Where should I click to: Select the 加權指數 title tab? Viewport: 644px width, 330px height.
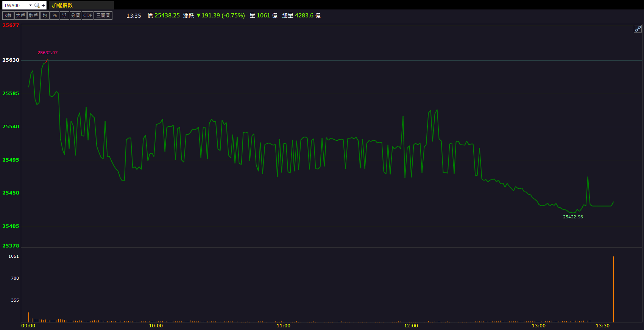click(x=62, y=5)
